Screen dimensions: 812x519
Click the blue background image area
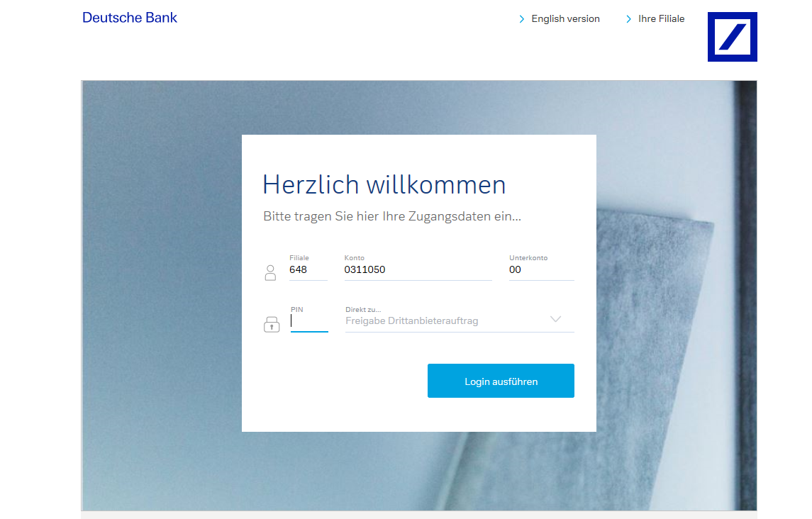tap(160, 295)
